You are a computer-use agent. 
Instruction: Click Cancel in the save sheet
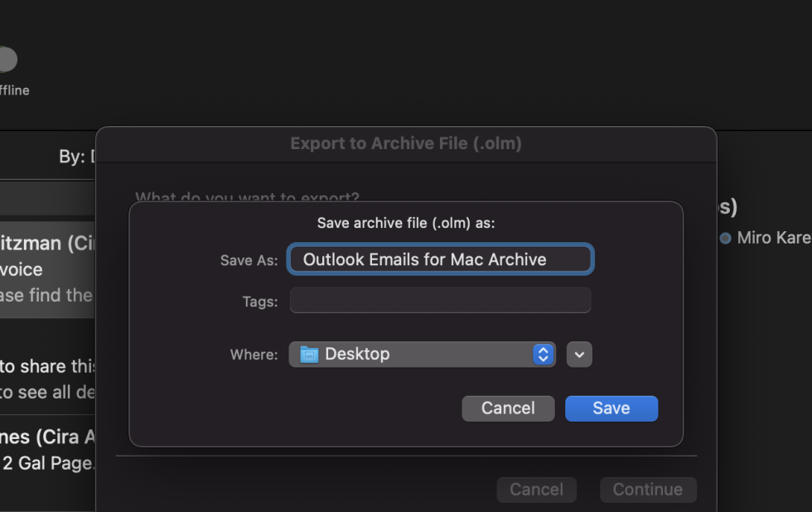click(x=508, y=408)
